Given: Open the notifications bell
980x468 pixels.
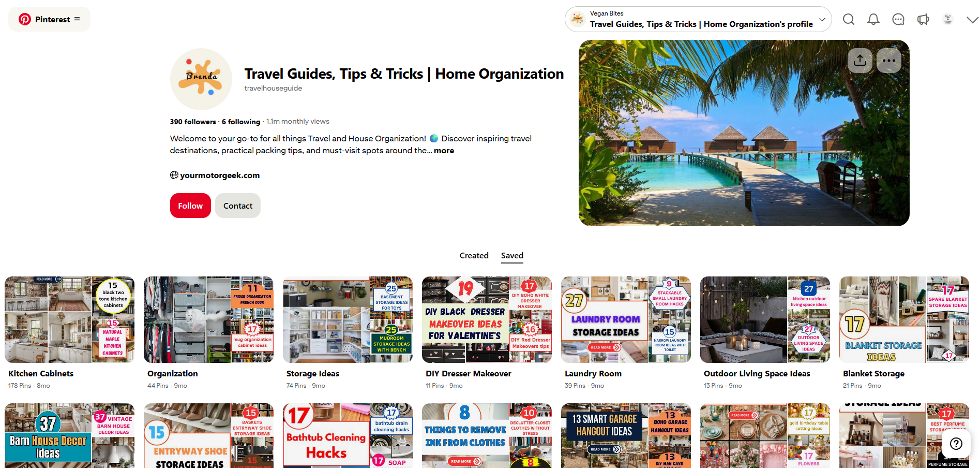Looking at the screenshot, I should pyautogui.click(x=873, y=19).
